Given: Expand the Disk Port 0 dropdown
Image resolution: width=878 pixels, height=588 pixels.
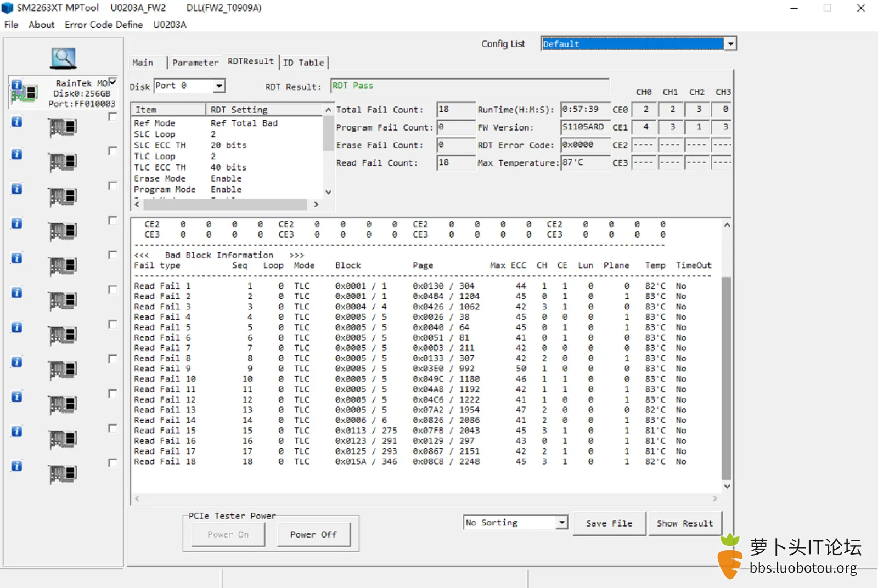Looking at the screenshot, I should tap(219, 86).
